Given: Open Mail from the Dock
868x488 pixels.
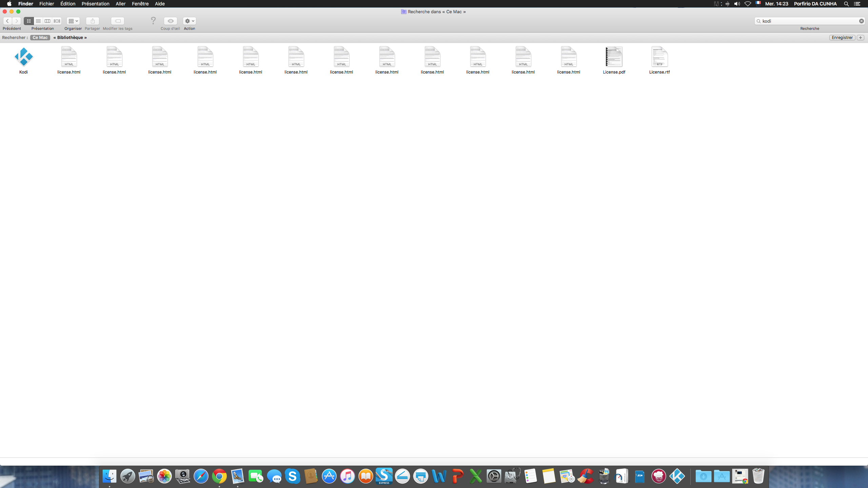Looking at the screenshot, I should click(x=238, y=476).
